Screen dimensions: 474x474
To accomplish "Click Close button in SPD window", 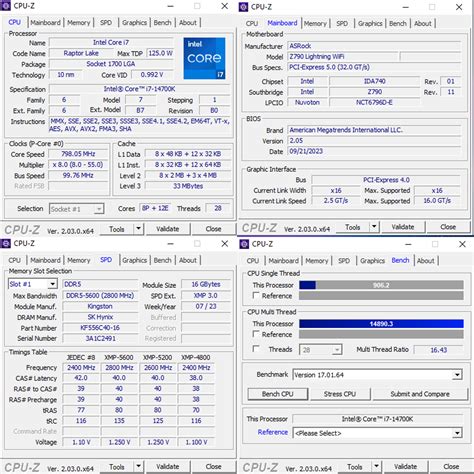I will click(x=213, y=467).
